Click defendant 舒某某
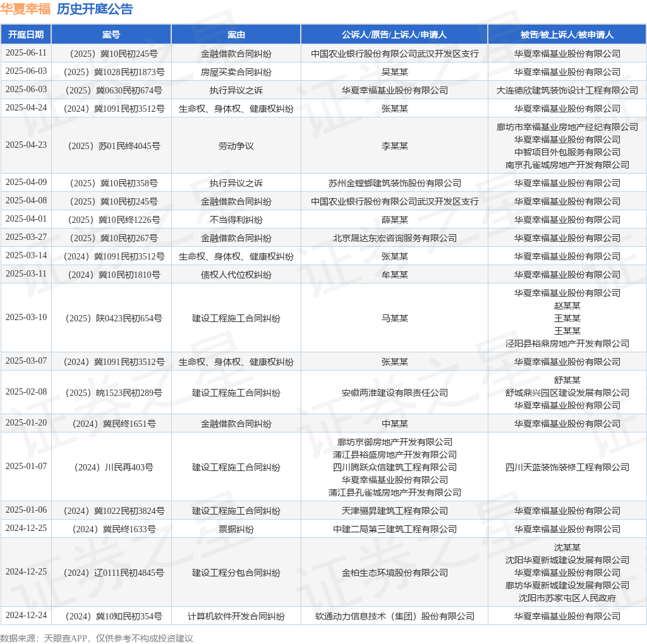The image size is (647, 644). click(x=567, y=380)
